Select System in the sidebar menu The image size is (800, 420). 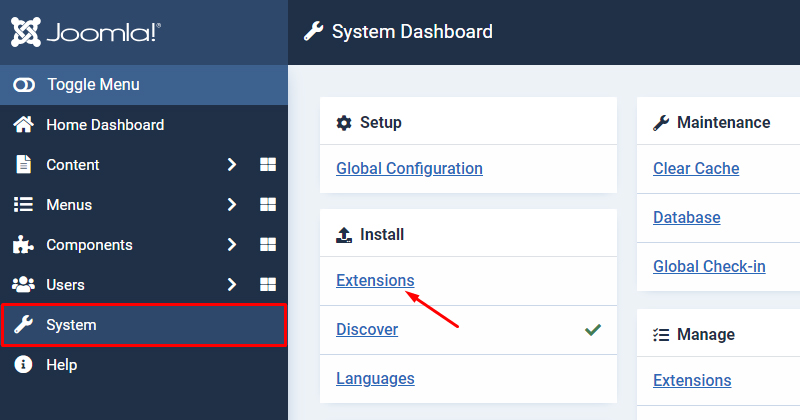(x=71, y=325)
